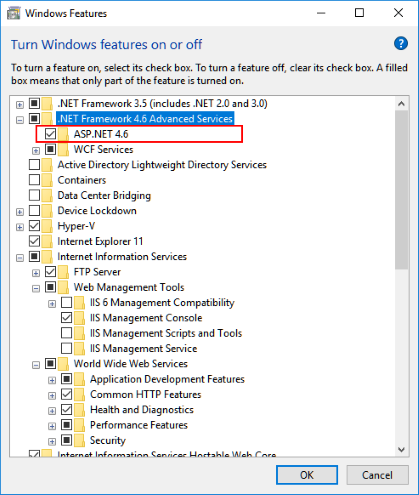Select the Internet Information Services label
This screenshot has width=419, height=495.
(122, 257)
